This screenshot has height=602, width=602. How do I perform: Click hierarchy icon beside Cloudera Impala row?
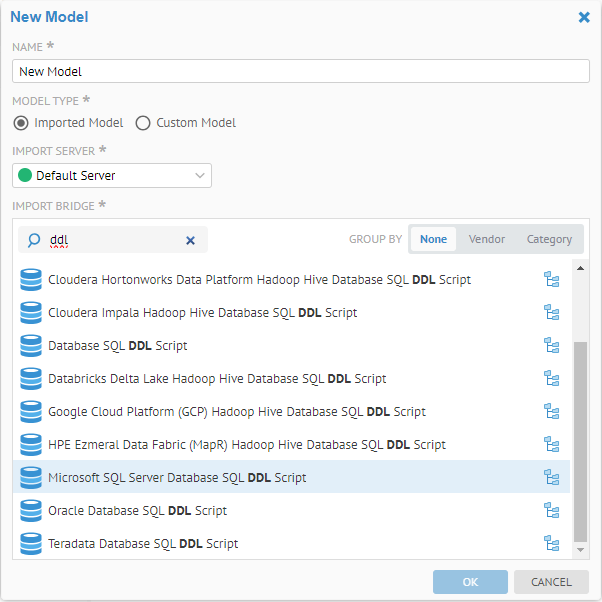[551, 313]
